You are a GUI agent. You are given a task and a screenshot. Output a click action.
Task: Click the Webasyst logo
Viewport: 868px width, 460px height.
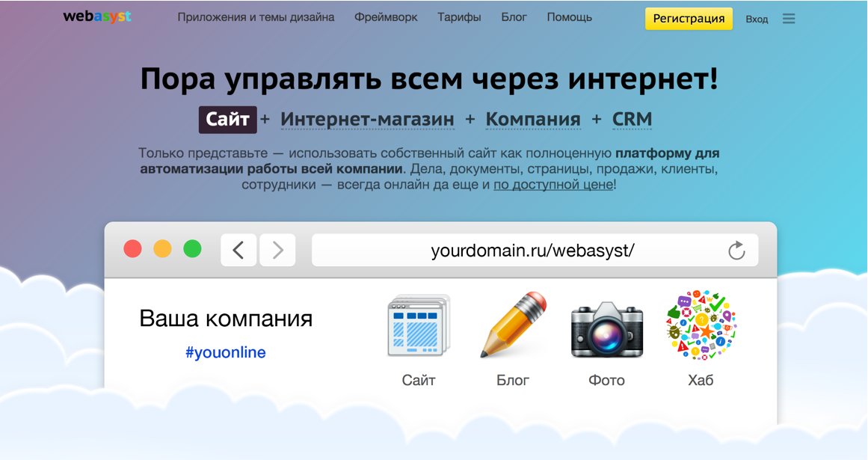[x=97, y=17]
